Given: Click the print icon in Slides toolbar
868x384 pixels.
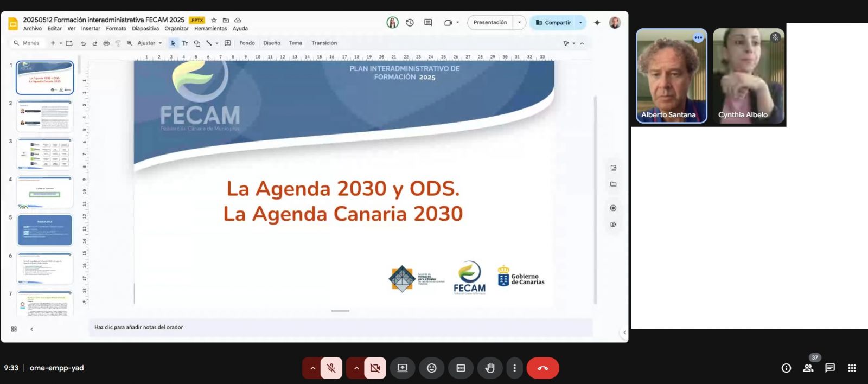Looking at the screenshot, I should tap(106, 43).
